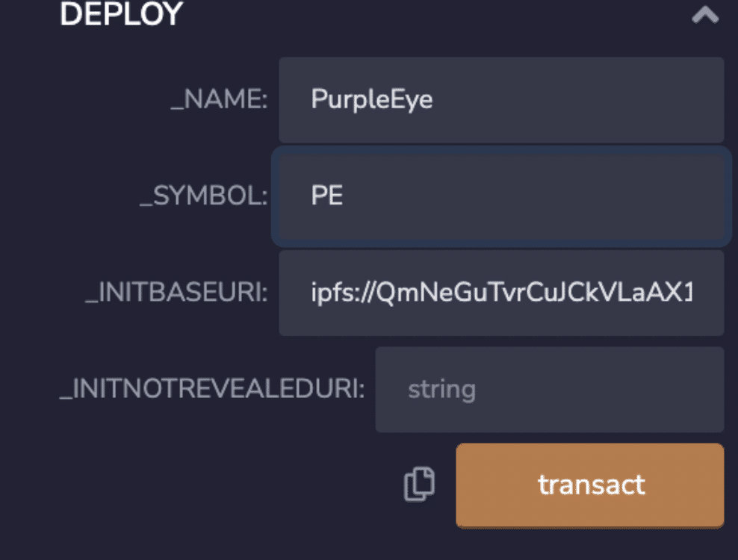Click the DEPLOY section header title
Image resolution: width=738 pixels, height=560 pixels.
[121, 13]
